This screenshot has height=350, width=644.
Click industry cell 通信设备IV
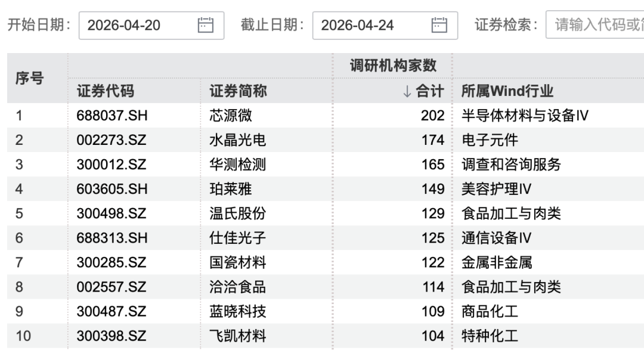point(497,238)
